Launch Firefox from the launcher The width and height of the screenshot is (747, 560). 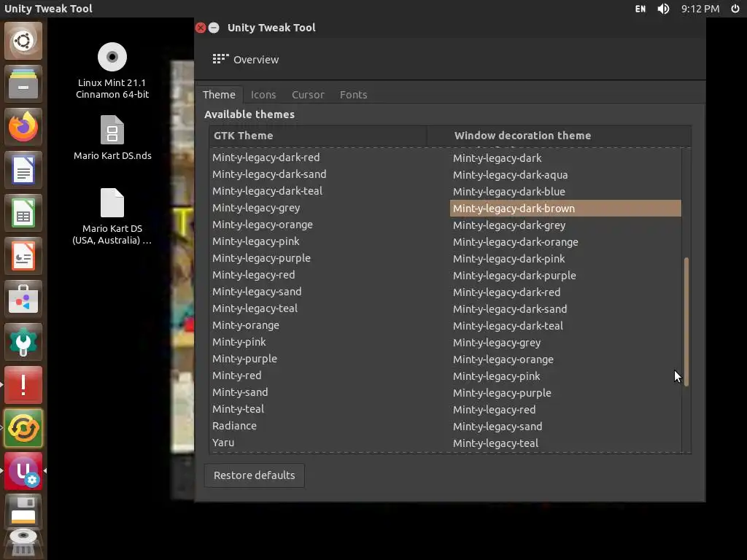23,127
